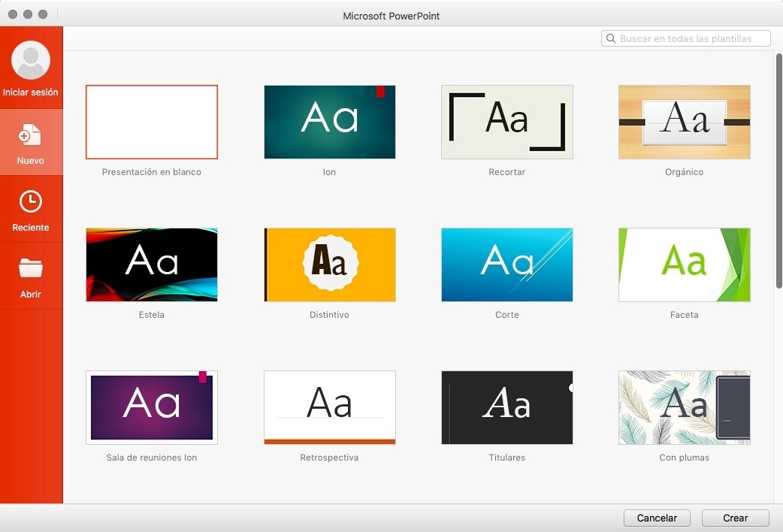Choose the Ion template thumbnail
This screenshot has height=532, width=783.
pyautogui.click(x=330, y=122)
